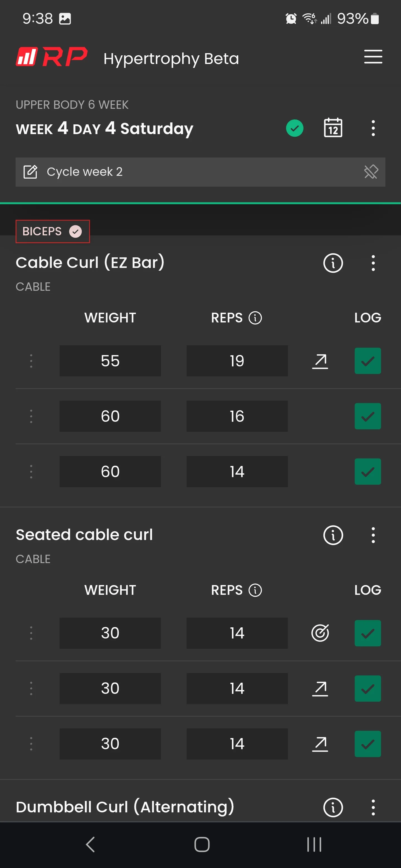Edit the weight field showing 55
This screenshot has width=401, height=868.
tap(110, 361)
